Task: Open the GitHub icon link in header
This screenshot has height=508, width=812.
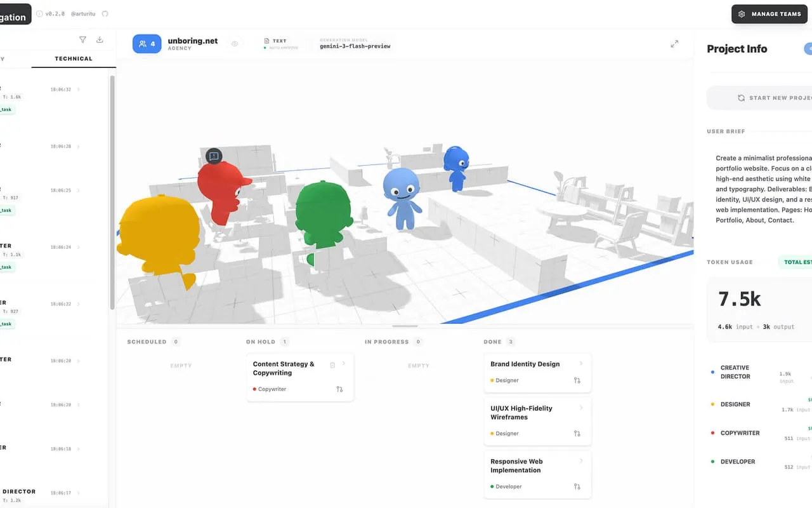Action: 105,13
